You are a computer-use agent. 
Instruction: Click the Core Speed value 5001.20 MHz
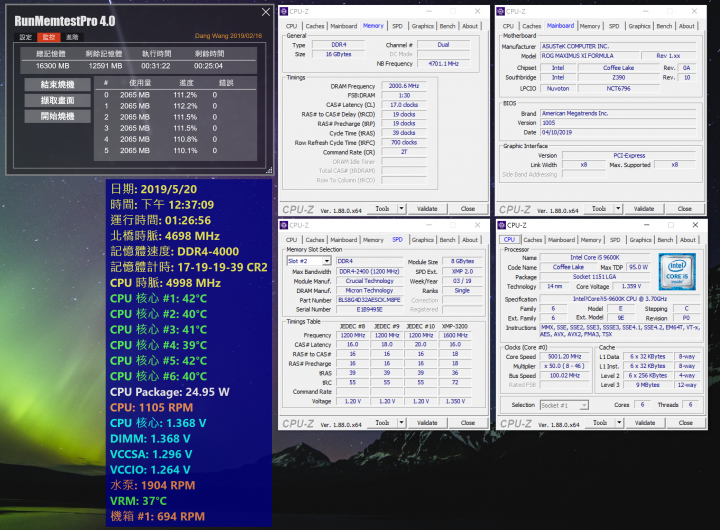click(x=565, y=356)
